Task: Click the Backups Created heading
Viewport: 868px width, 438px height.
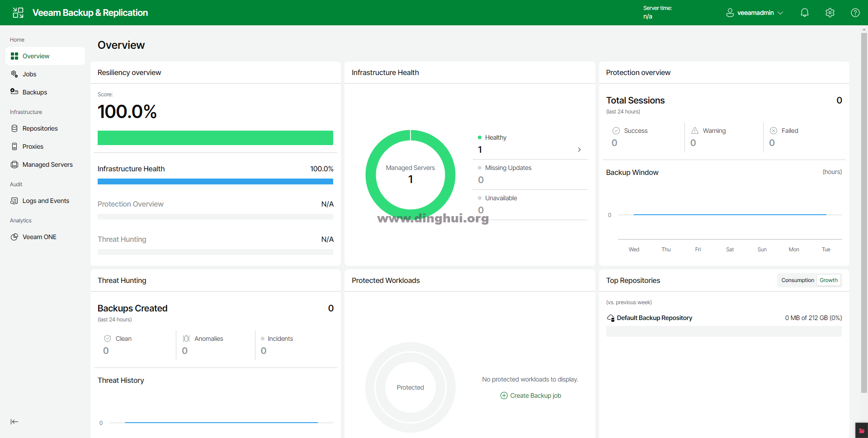Action: tap(132, 308)
